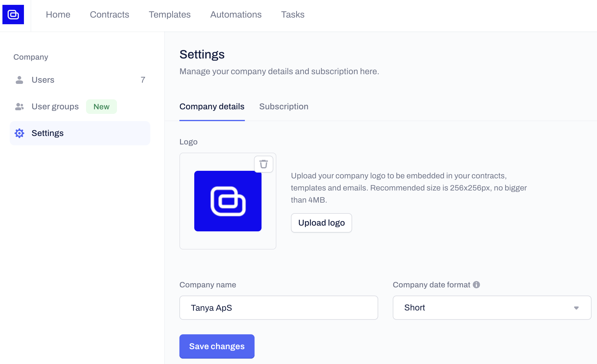The width and height of the screenshot is (597, 364).
Task: Click the info icon beside Company date format
Action: point(476,285)
